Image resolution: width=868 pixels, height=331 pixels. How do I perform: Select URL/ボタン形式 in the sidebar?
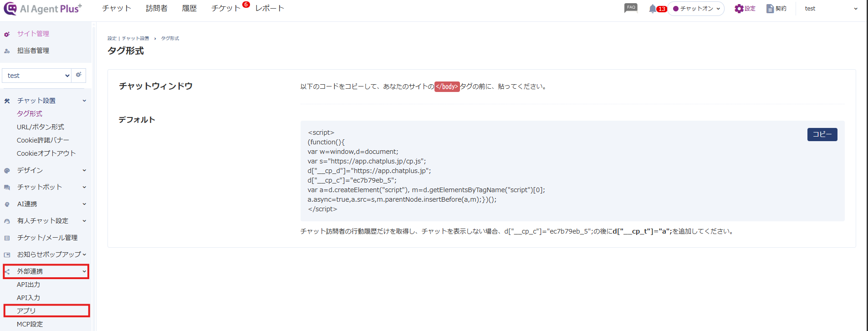point(41,127)
